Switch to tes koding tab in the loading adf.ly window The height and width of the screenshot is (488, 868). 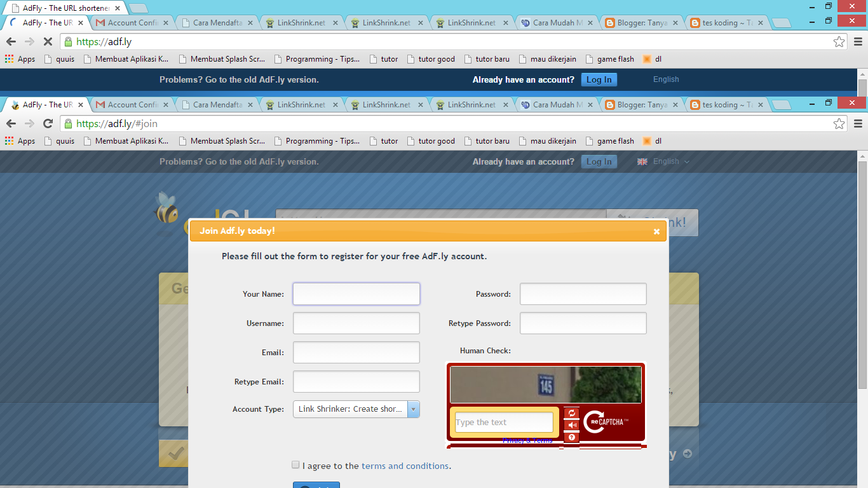(727, 23)
